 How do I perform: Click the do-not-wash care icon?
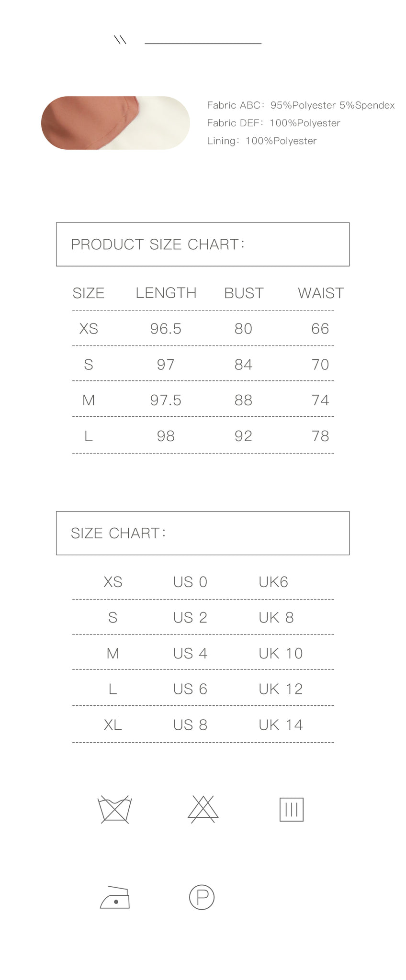tap(114, 809)
